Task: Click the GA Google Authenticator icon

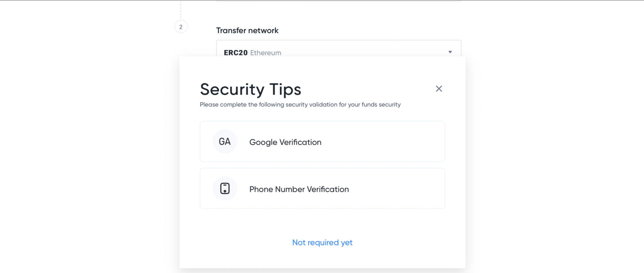Action: [x=225, y=142]
